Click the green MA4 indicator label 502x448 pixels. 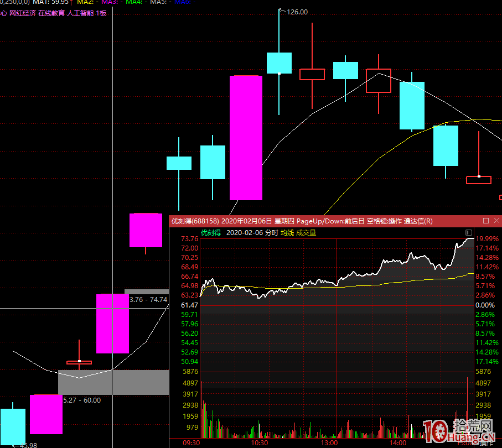[136, 2]
